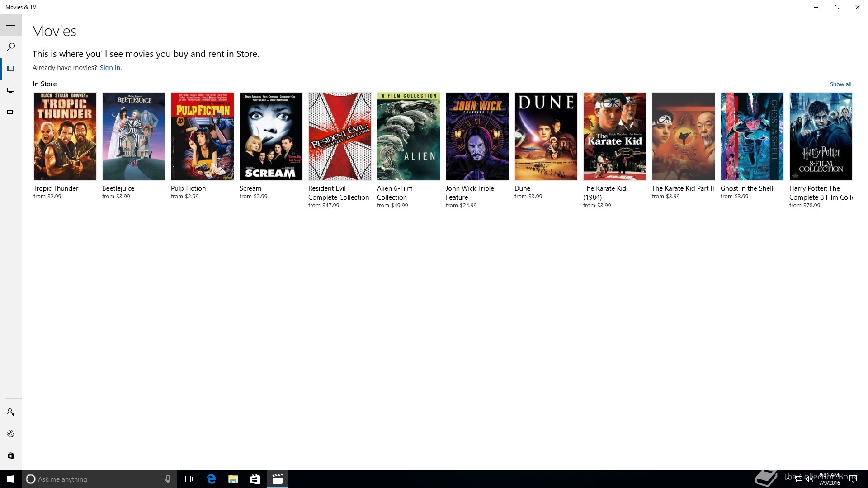Click the Ghost in the Shell title

(x=747, y=188)
